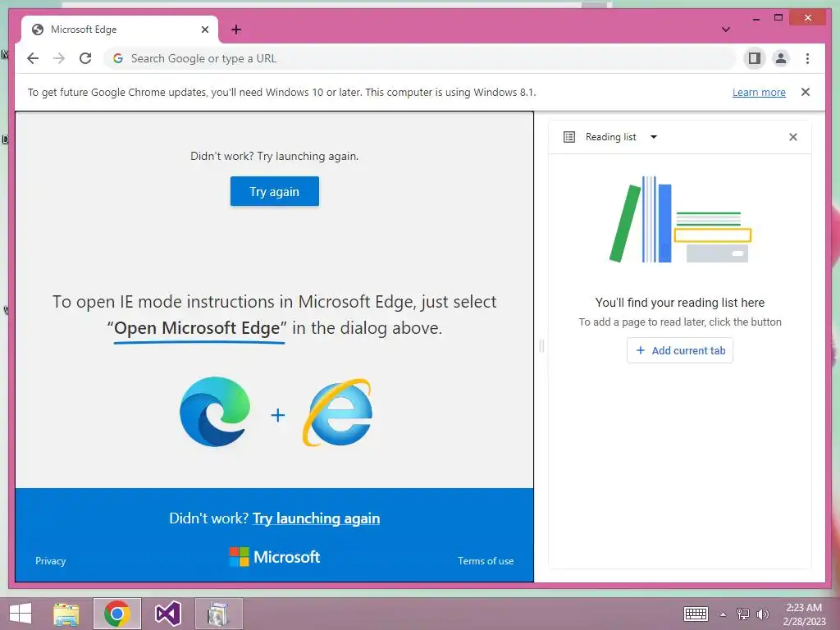This screenshot has width=840, height=630.
Task: Click the side panel resize handle
Action: click(541, 346)
